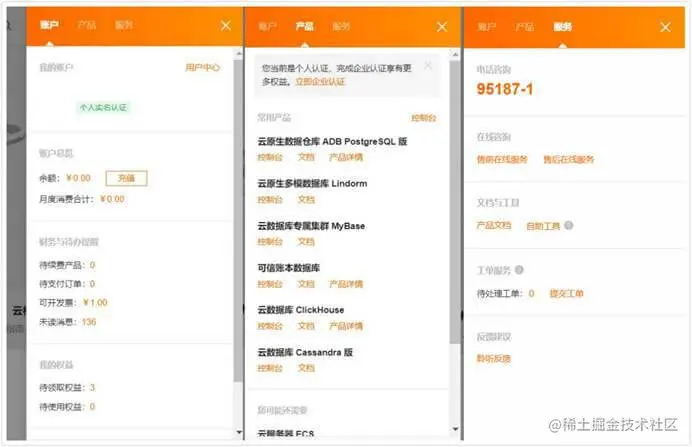Select 产品 tab in middle panel
Viewport: 692px width, 447px height.
[305, 26]
